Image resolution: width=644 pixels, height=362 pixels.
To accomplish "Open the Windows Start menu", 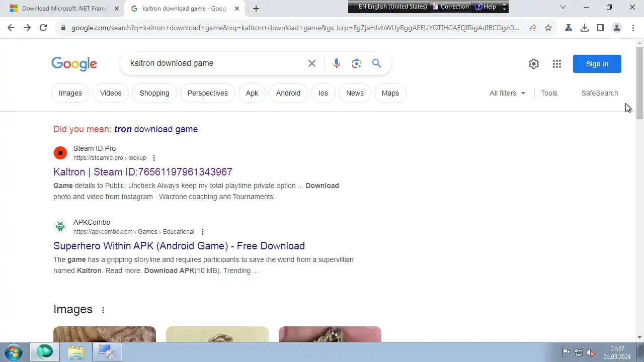I will (x=14, y=352).
